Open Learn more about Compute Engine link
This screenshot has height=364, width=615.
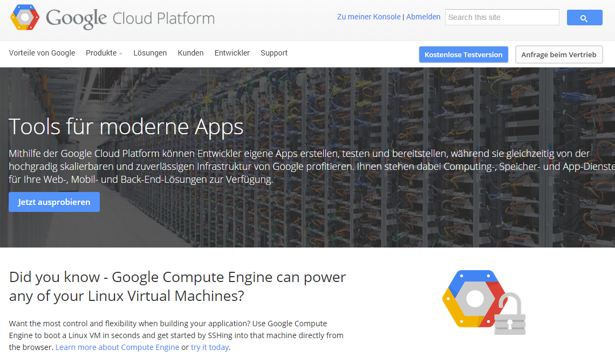[117, 347]
